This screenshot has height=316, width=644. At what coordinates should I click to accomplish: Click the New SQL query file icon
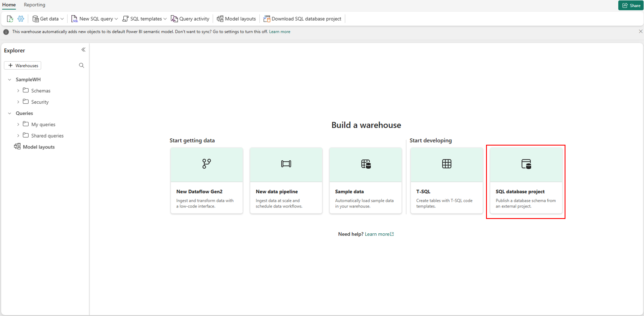click(x=74, y=19)
